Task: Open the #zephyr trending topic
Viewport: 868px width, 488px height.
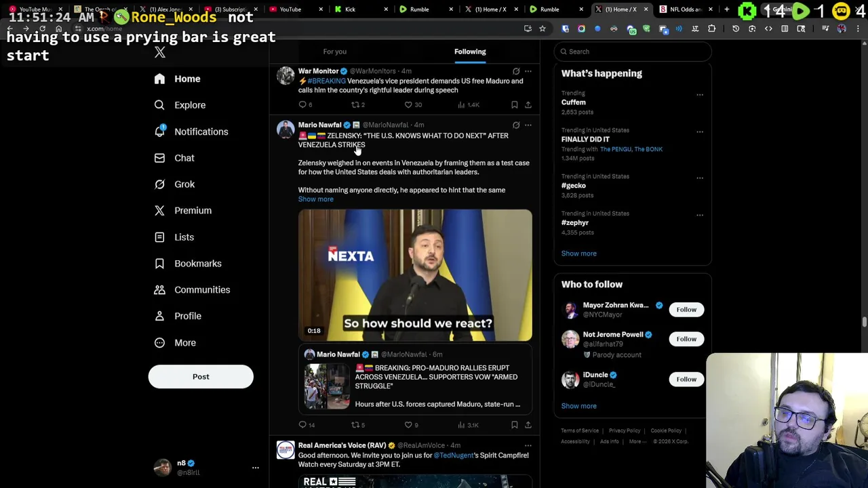Action: click(574, 223)
